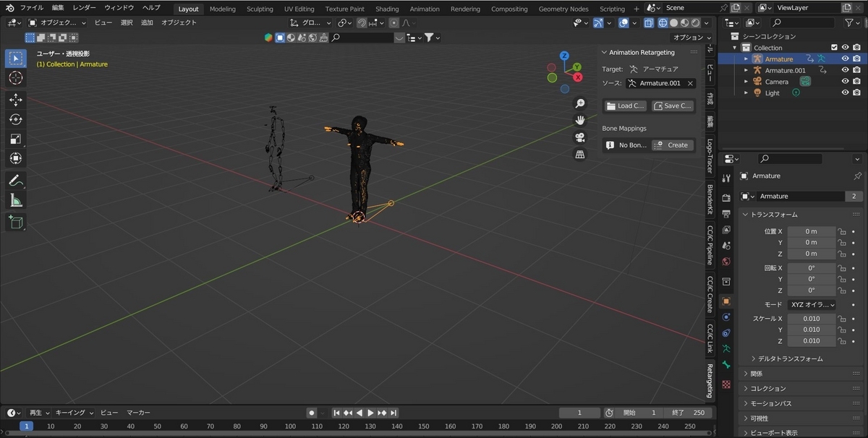The height and width of the screenshot is (438, 868).
Task: Toggle the X-ray display button
Action: pos(648,23)
